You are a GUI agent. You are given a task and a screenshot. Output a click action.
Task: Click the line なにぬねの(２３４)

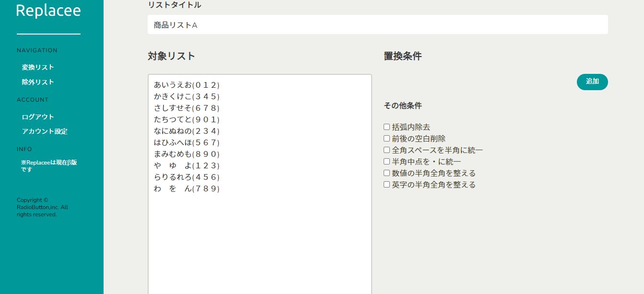187,131
